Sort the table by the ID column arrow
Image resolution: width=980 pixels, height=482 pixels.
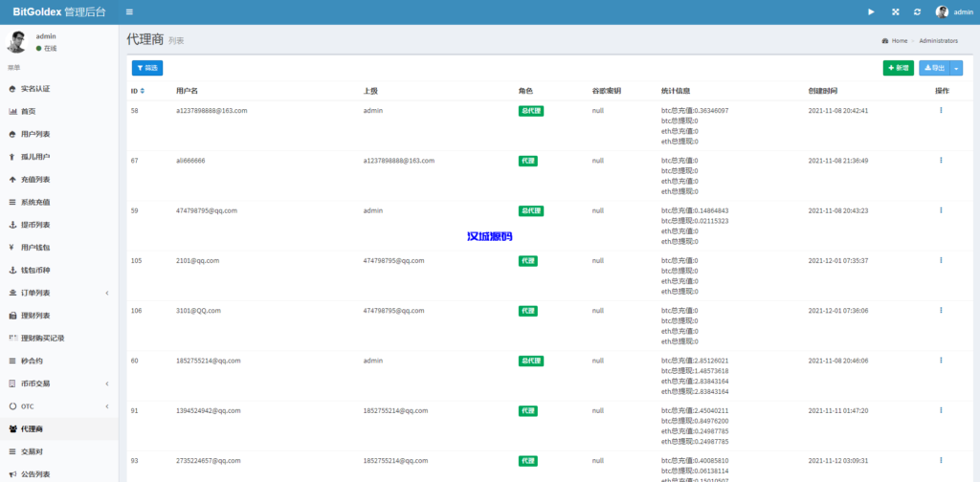tap(143, 91)
